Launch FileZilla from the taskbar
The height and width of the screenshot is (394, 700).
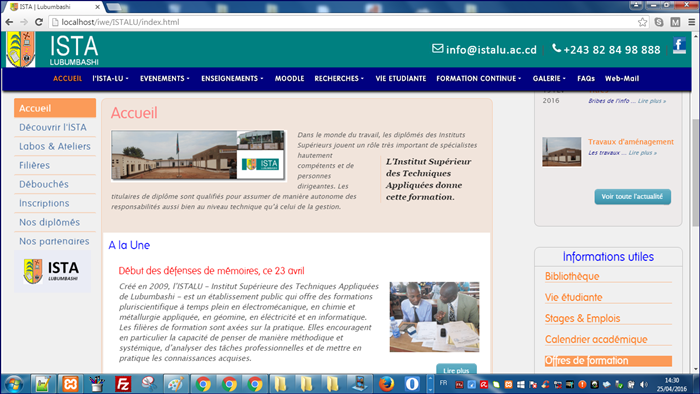(123, 384)
